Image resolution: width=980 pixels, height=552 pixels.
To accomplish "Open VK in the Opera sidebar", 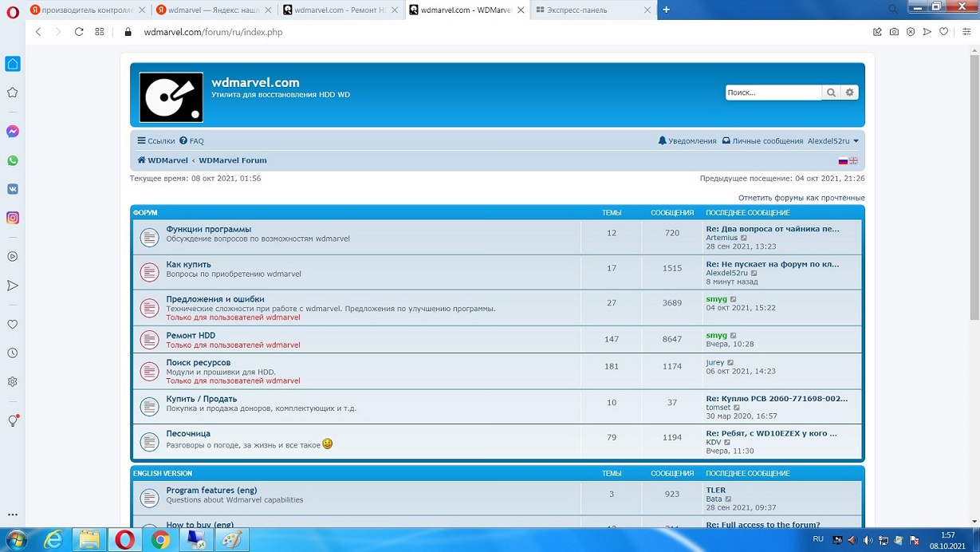I will point(13,189).
